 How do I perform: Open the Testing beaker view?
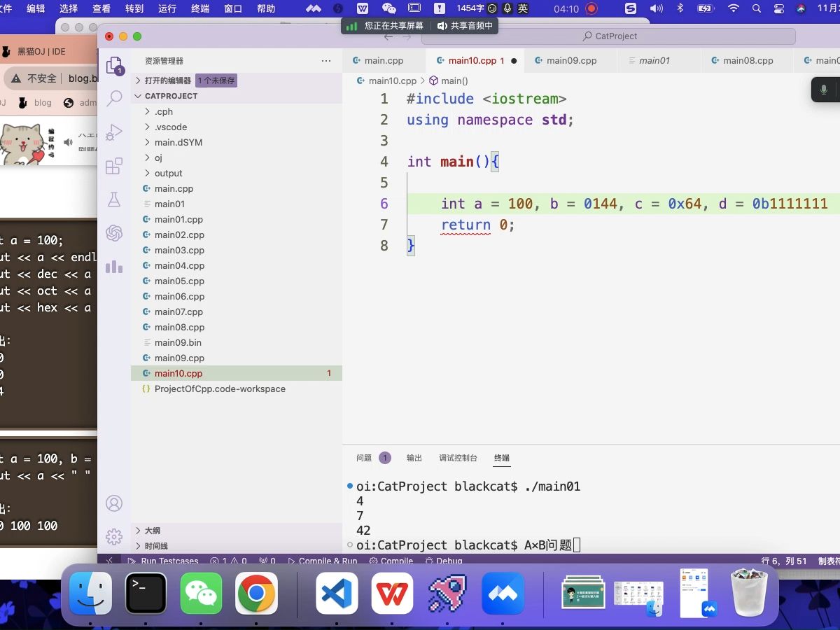point(114,198)
